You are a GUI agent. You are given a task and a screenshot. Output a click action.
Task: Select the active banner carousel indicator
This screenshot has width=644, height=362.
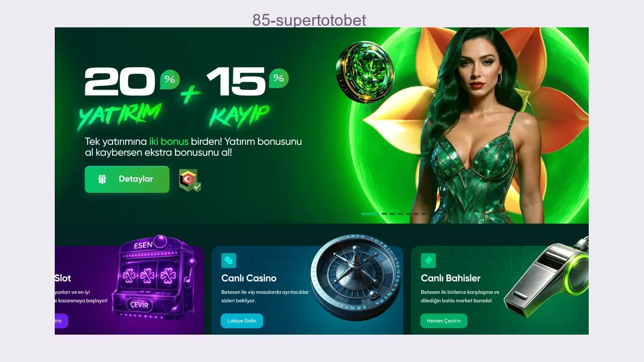pos(370,213)
